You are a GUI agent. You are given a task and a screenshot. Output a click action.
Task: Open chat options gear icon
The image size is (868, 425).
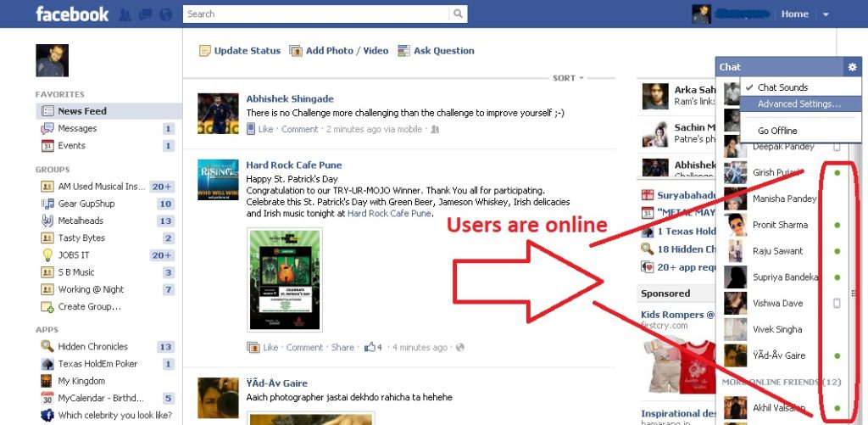(852, 67)
